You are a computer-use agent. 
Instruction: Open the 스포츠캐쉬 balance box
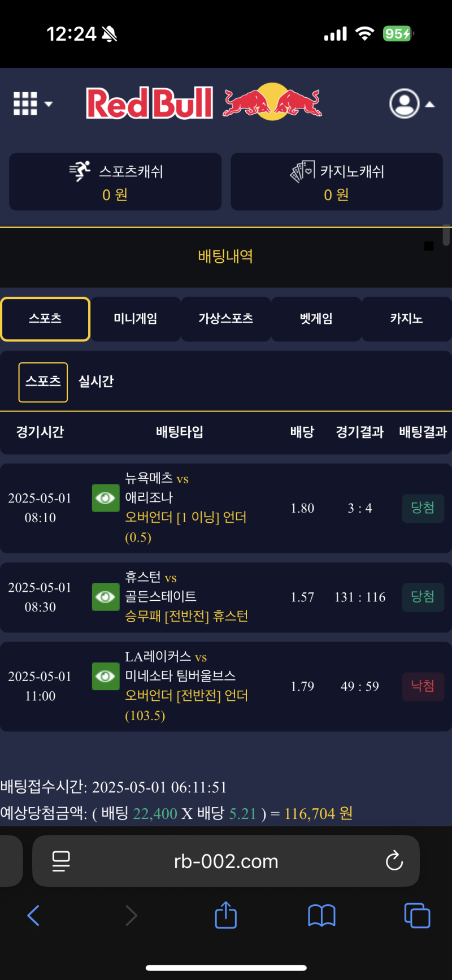point(115,182)
